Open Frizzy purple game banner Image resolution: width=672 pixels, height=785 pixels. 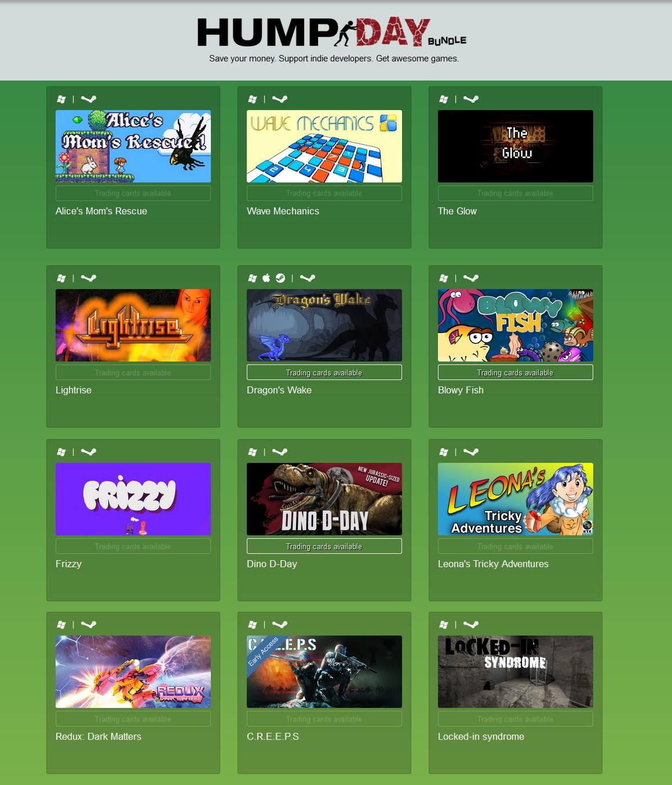click(133, 499)
